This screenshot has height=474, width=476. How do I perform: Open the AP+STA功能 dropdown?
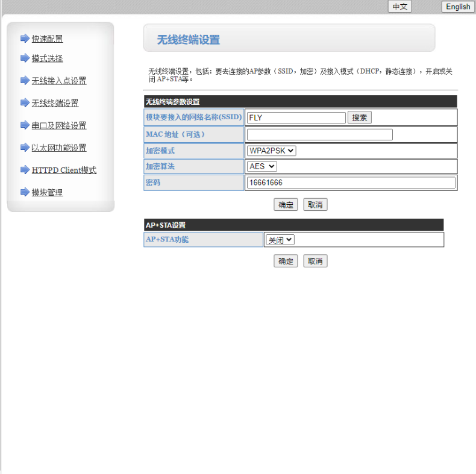(x=280, y=240)
